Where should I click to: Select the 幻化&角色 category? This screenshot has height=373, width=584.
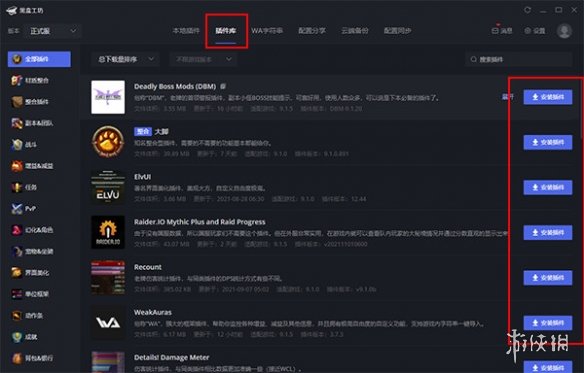33,230
